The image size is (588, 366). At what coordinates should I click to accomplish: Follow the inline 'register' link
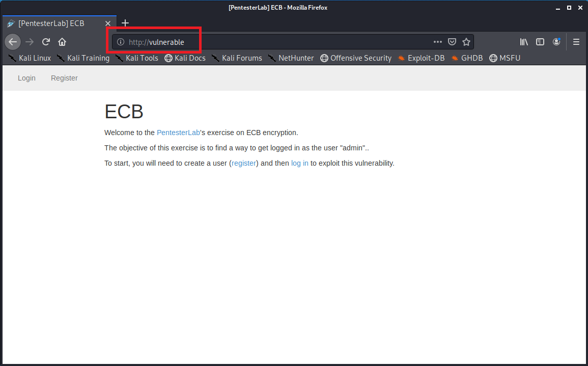point(244,163)
